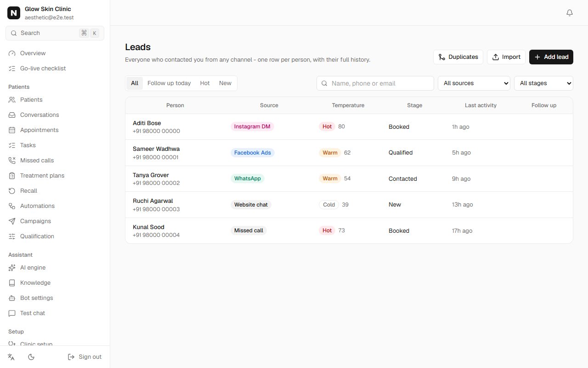Switch to Follow up today tab
Image resolution: width=588 pixels, height=368 pixels.
pyautogui.click(x=169, y=83)
